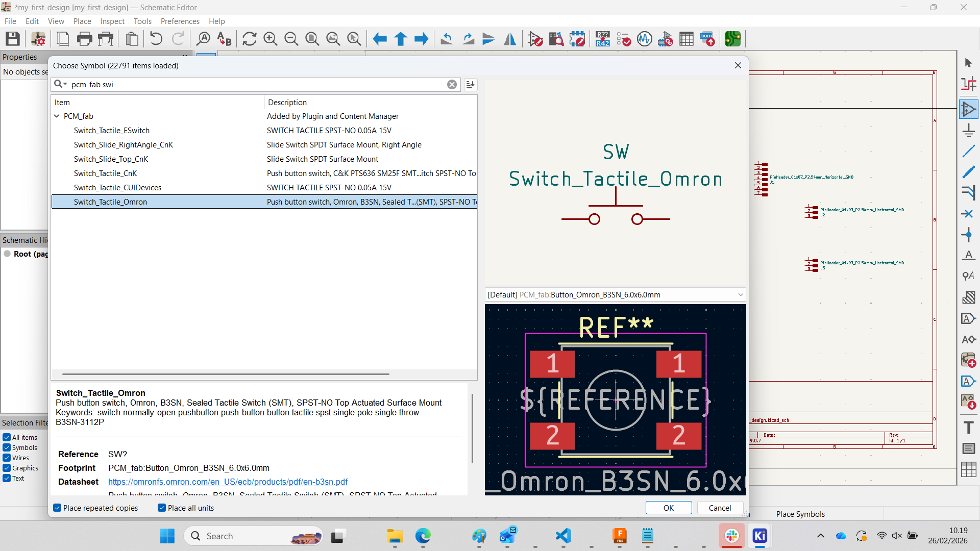Screen dimensions: 980x551
Task: Click the Save schematic icon
Action: coord(13,39)
